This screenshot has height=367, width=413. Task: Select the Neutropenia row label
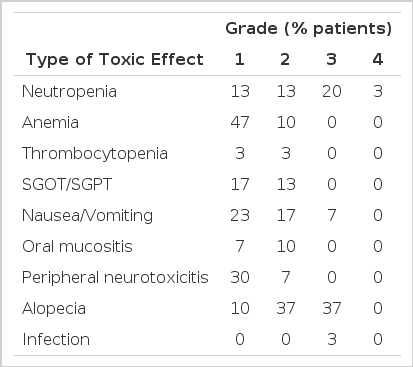click(x=69, y=92)
